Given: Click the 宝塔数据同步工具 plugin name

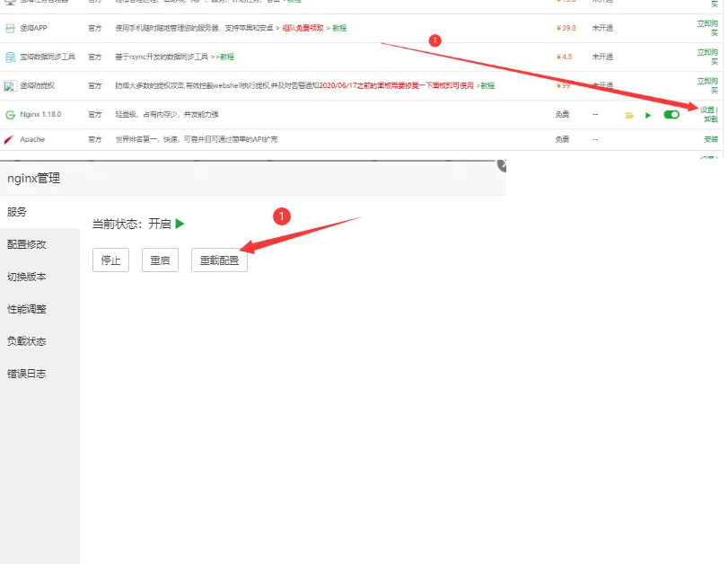Looking at the screenshot, I should [x=48, y=57].
